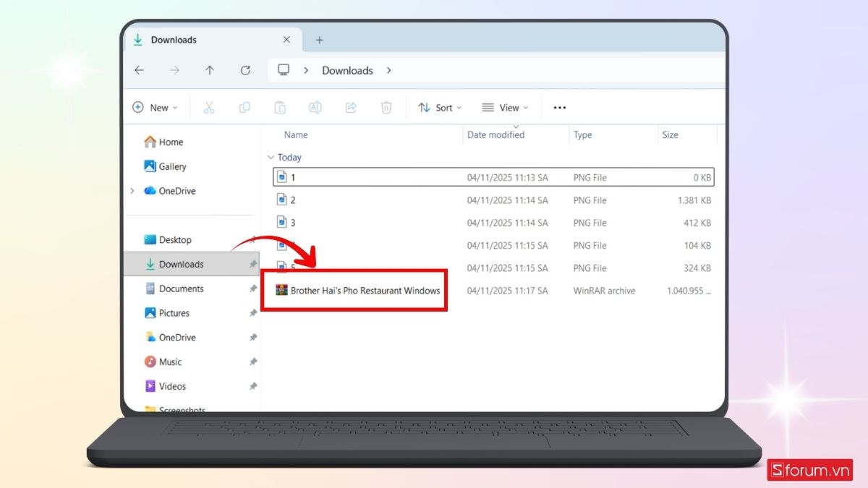Go up one folder level
This screenshot has width=868, height=488.
click(210, 70)
